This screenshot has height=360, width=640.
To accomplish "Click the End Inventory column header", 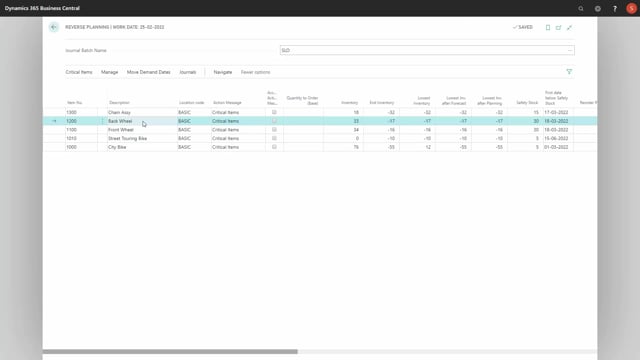I will (x=382, y=102).
